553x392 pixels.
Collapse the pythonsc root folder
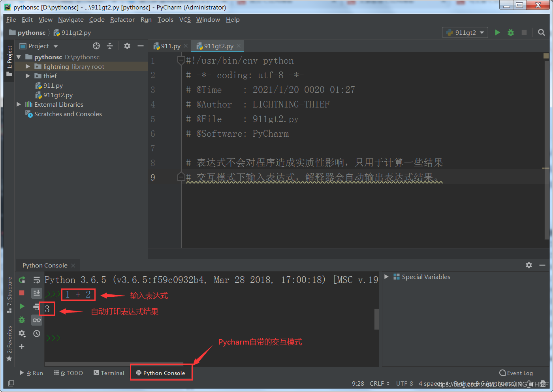(x=19, y=57)
